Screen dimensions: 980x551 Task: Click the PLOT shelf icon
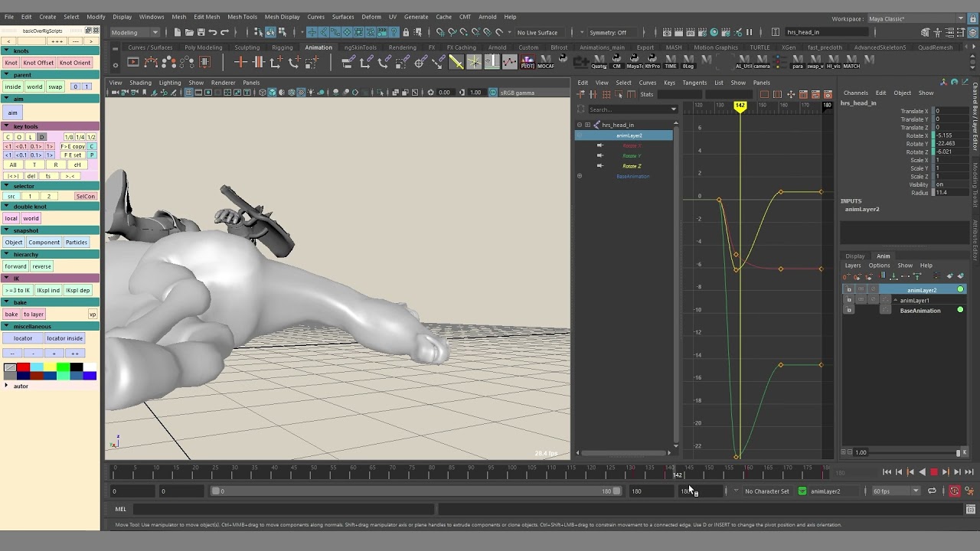tap(528, 62)
